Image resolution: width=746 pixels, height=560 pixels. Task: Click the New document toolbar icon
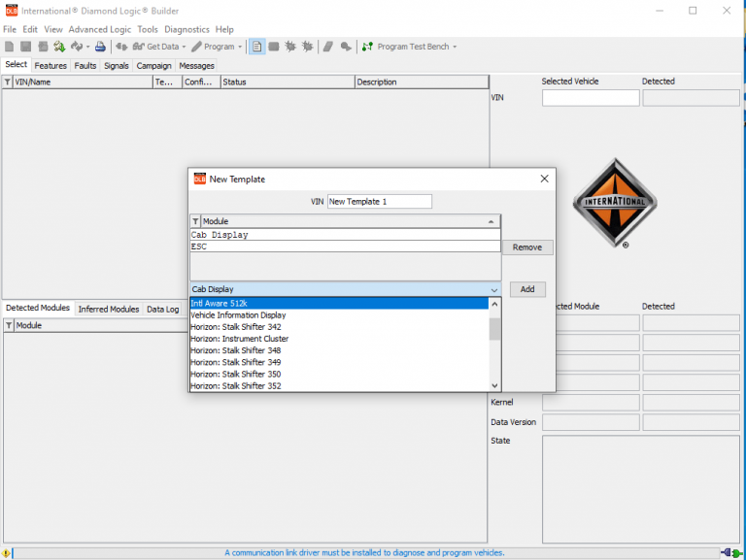tap(9, 47)
